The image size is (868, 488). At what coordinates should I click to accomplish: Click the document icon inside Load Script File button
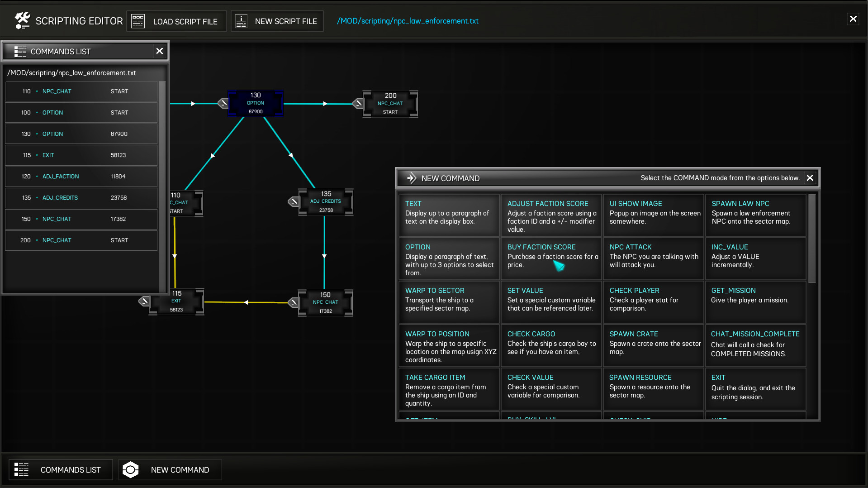point(138,21)
